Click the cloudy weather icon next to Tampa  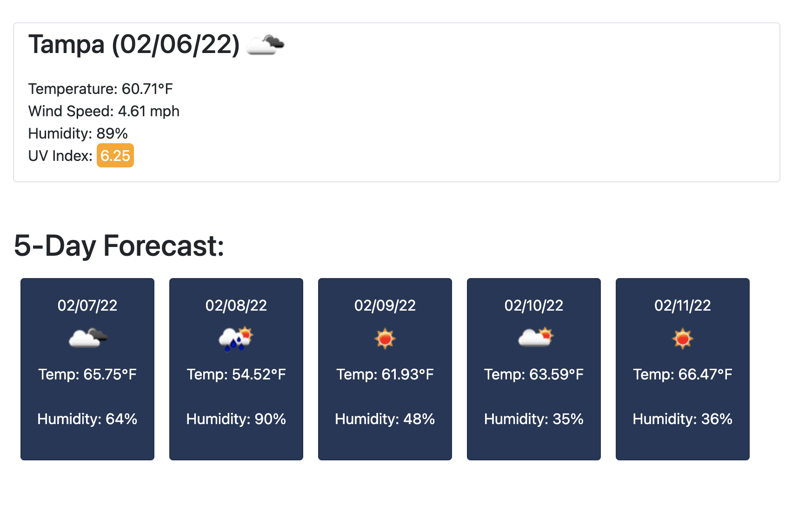pyautogui.click(x=266, y=45)
